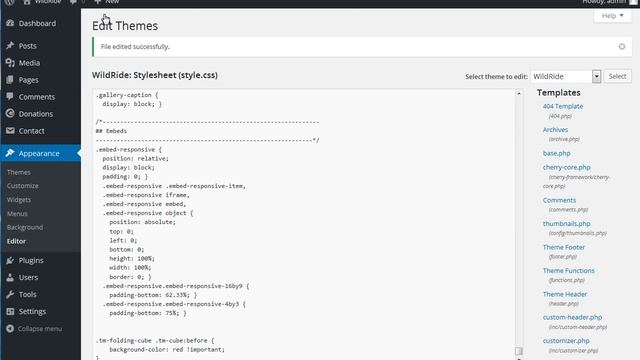Open the Posts menu

click(x=27, y=46)
